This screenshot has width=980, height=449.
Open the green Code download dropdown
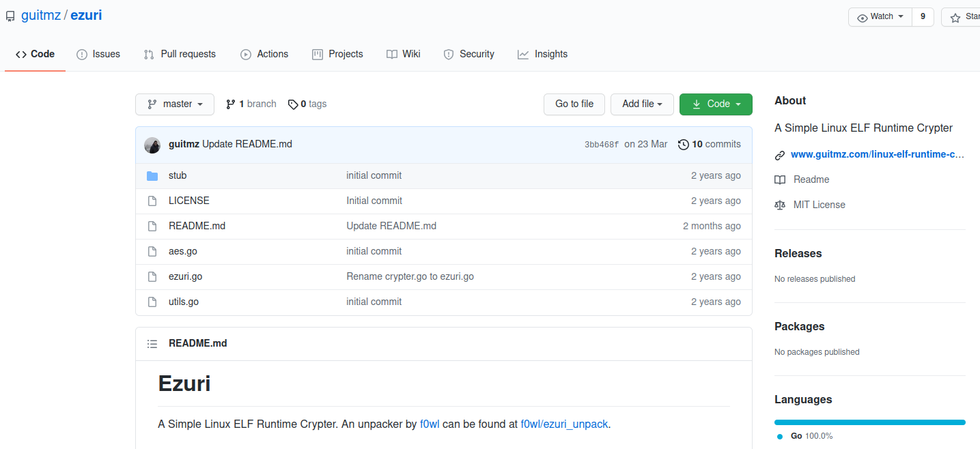tap(716, 104)
